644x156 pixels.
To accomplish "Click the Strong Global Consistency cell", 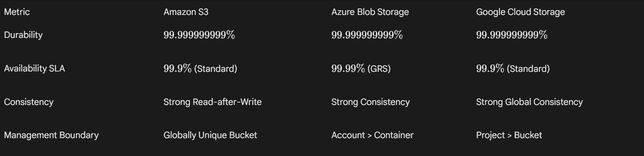I will click(529, 102).
